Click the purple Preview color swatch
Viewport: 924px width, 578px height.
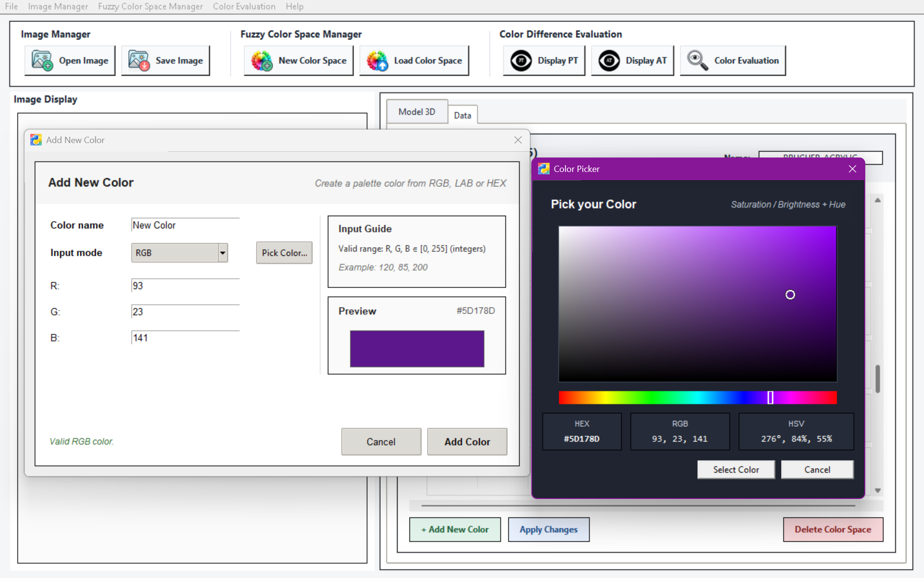(x=417, y=349)
